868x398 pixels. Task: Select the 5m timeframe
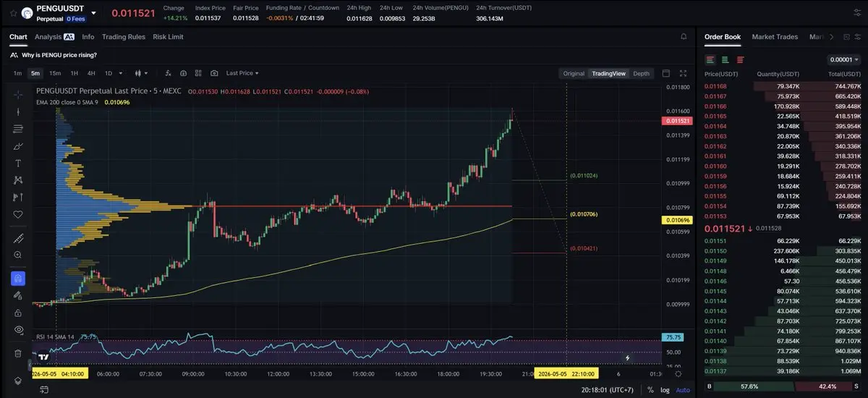coord(35,73)
